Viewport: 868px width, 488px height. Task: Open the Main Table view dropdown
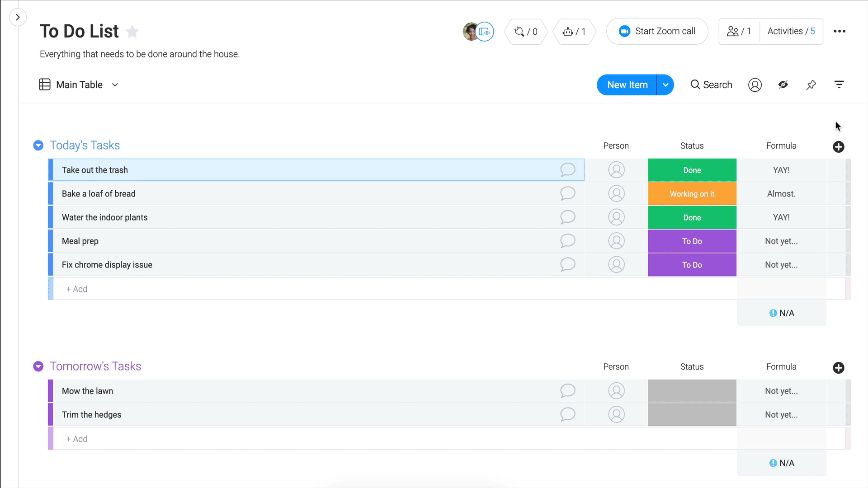point(115,85)
